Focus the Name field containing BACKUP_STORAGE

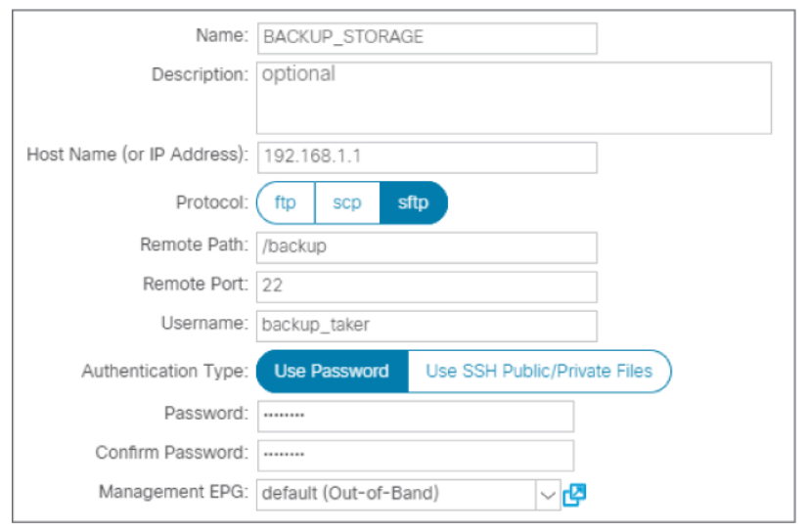[427, 38]
